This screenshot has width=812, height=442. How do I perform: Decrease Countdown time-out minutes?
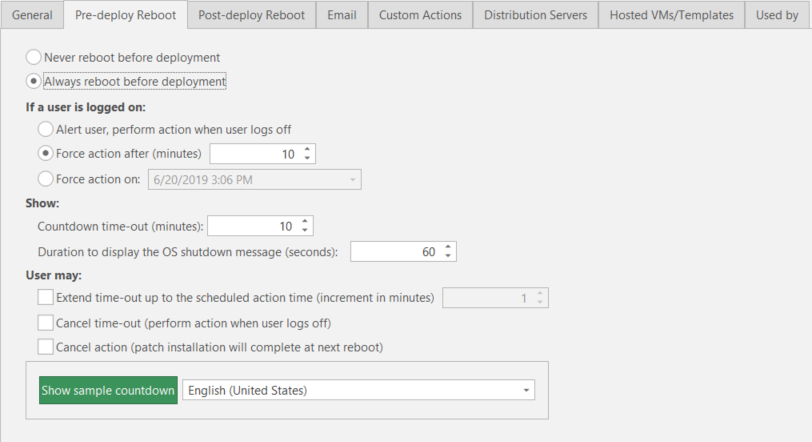tap(305, 230)
